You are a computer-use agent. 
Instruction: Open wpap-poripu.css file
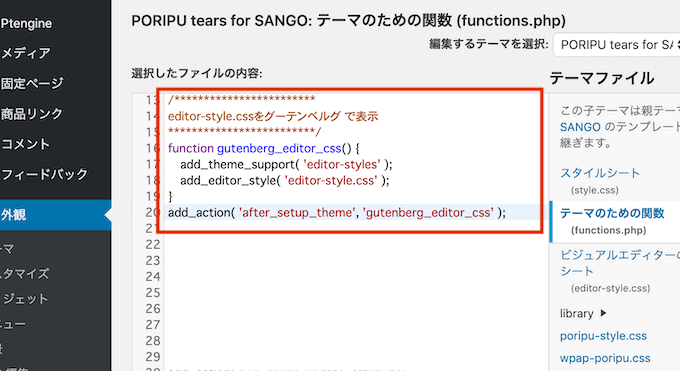(605, 358)
